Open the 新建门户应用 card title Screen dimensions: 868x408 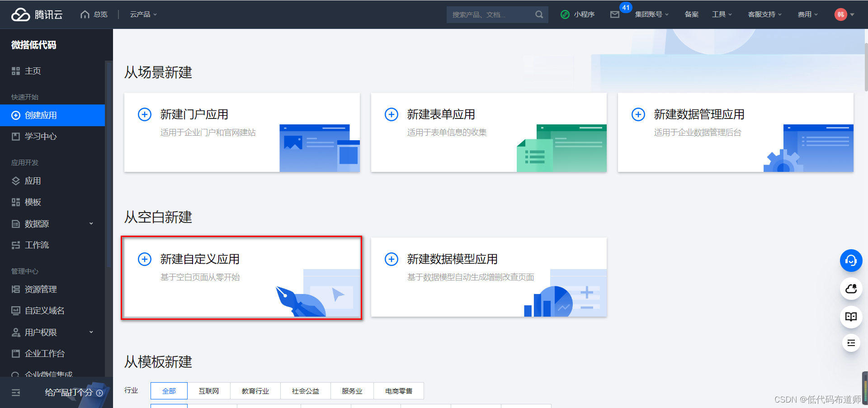pyautogui.click(x=194, y=114)
